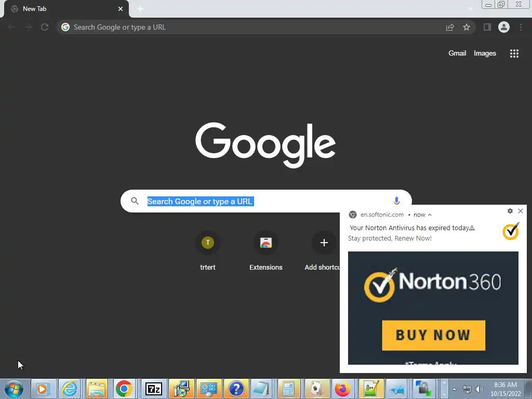
Task: Open Windows Media Player from taskbar
Action: [44, 389]
